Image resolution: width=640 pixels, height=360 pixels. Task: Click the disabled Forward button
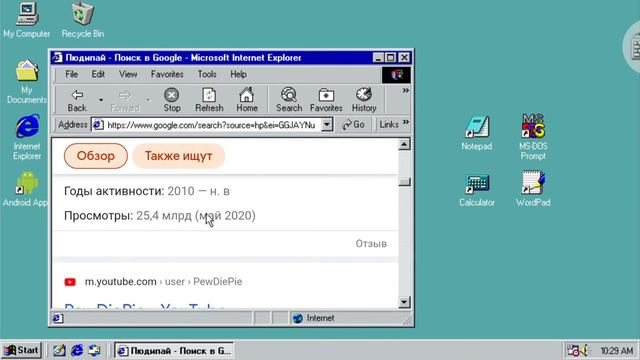point(125,100)
